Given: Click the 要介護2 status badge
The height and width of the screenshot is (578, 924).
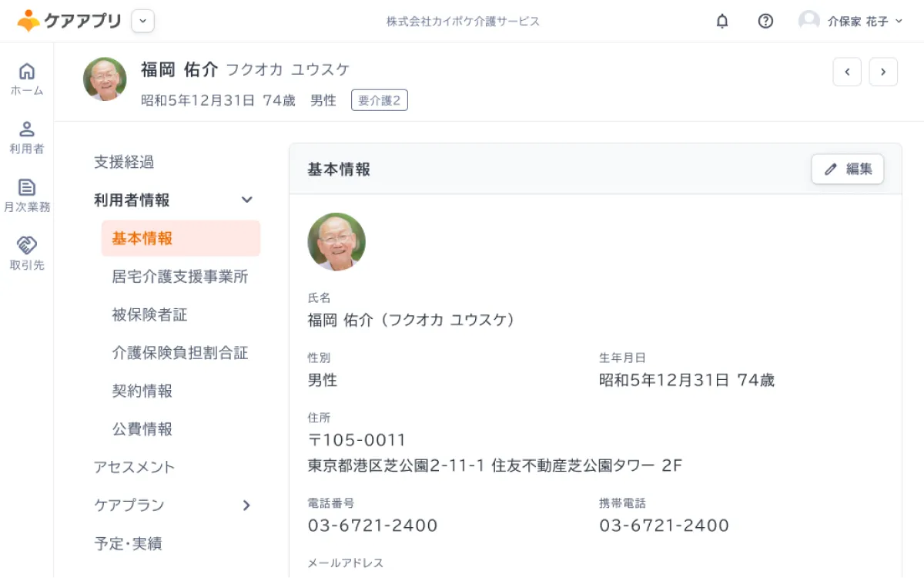Looking at the screenshot, I should pos(379,99).
